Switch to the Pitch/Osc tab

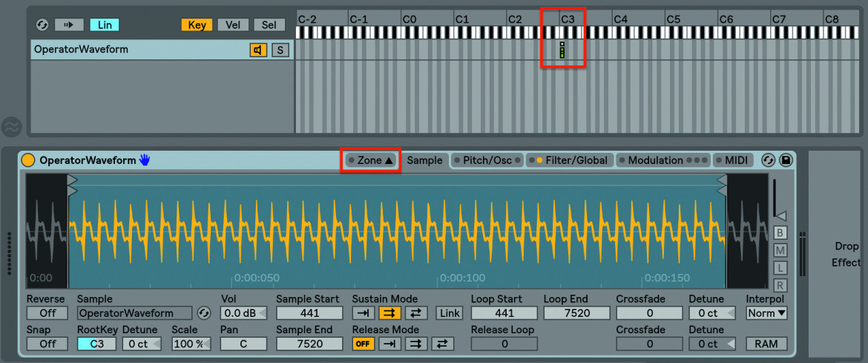(487, 161)
